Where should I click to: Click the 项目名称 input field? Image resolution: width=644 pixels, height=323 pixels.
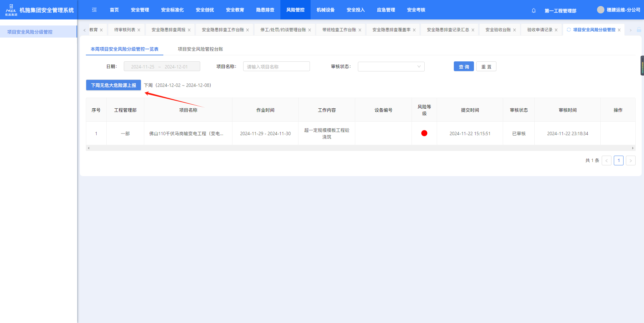coord(276,67)
